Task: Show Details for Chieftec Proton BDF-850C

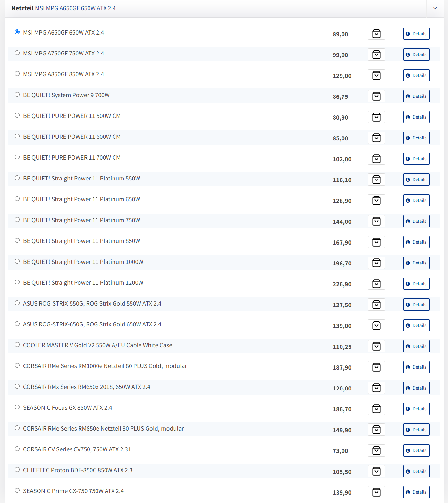Action: click(x=416, y=471)
